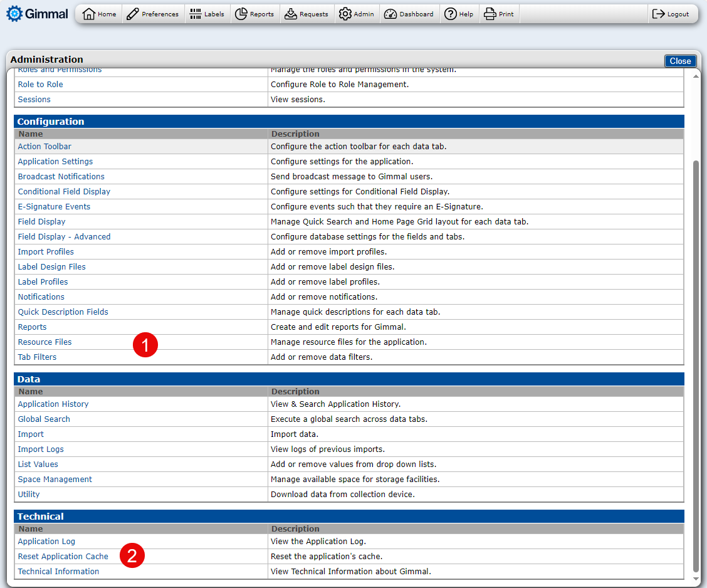The height and width of the screenshot is (588, 707).
Task: Click the Labels barcode icon
Action: [196, 14]
